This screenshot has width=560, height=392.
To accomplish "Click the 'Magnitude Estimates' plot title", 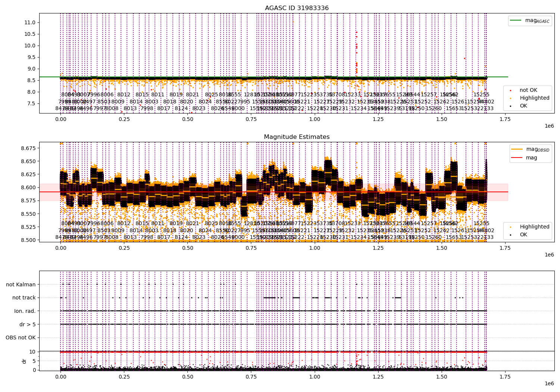I will tap(297, 137).
